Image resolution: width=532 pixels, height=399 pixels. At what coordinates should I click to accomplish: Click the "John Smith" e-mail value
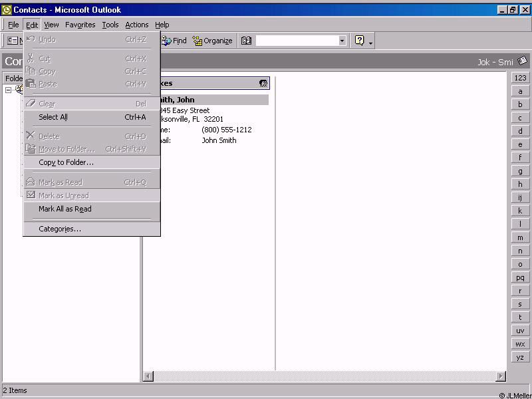pyautogui.click(x=219, y=140)
